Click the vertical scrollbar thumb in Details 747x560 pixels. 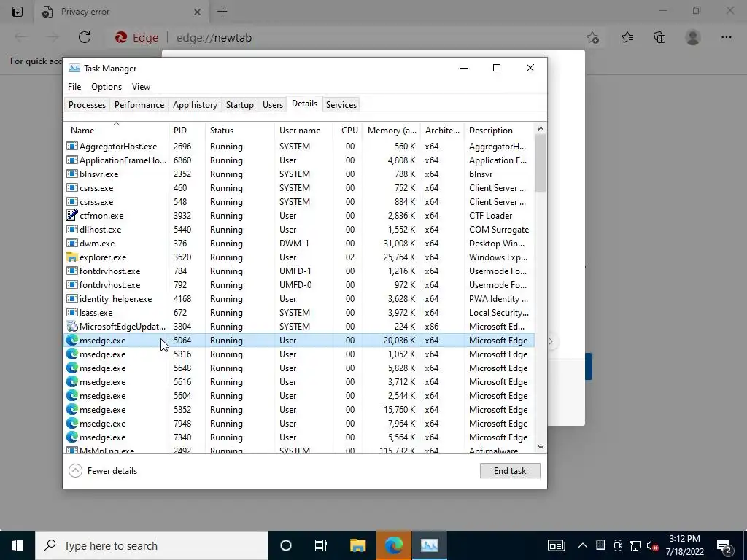tap(541, 163)
